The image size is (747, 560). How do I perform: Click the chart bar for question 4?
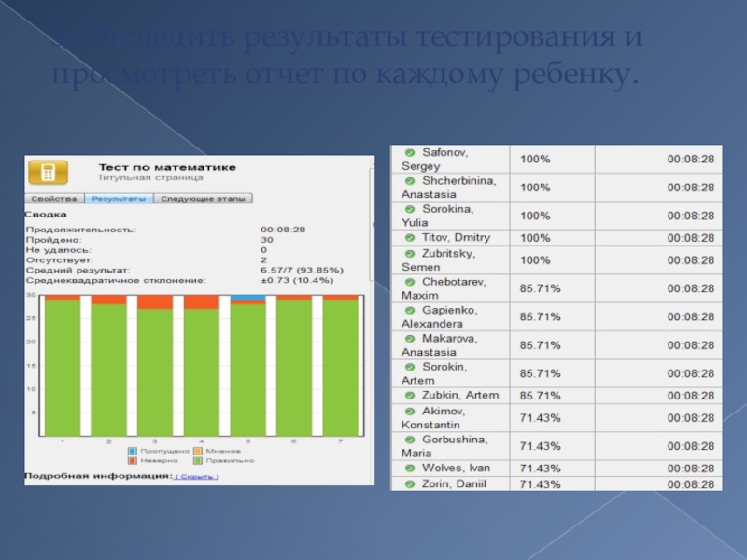click(202, 365)
